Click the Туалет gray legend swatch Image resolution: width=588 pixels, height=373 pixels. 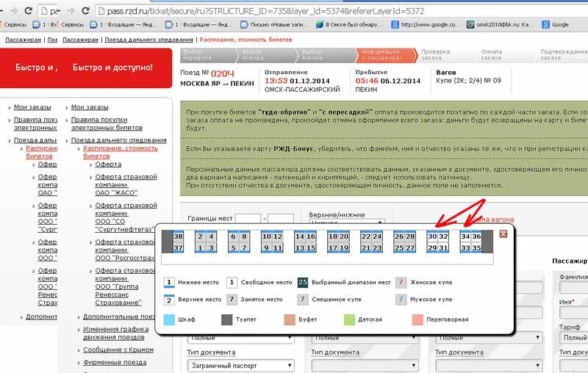pos(227,319)
